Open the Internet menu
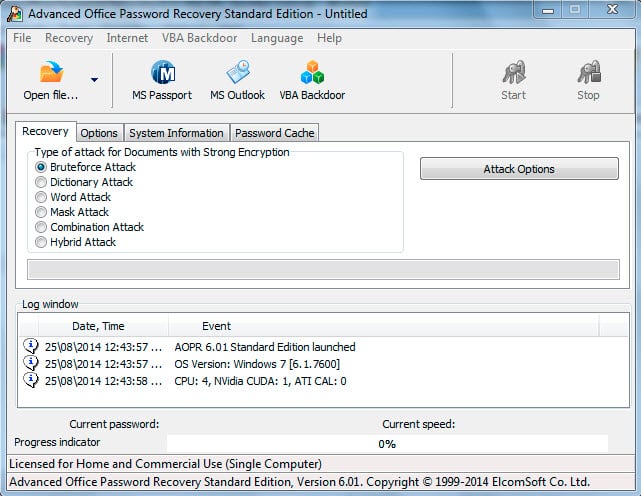The height and width of the screenshot is (496, 641). 127,38
